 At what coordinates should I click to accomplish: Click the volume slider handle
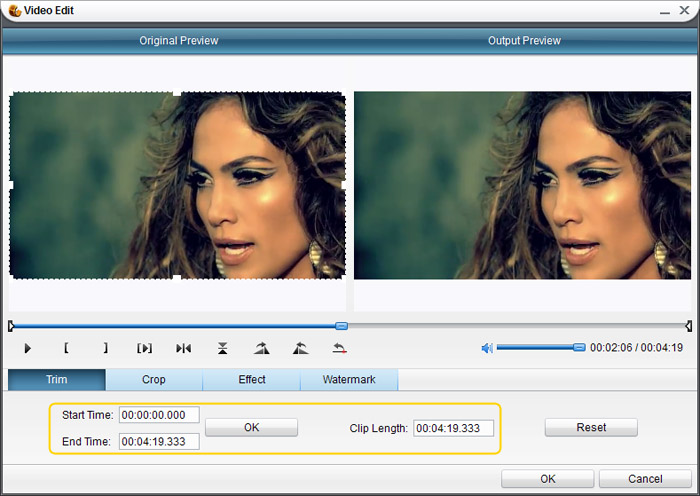click(579, 347)
